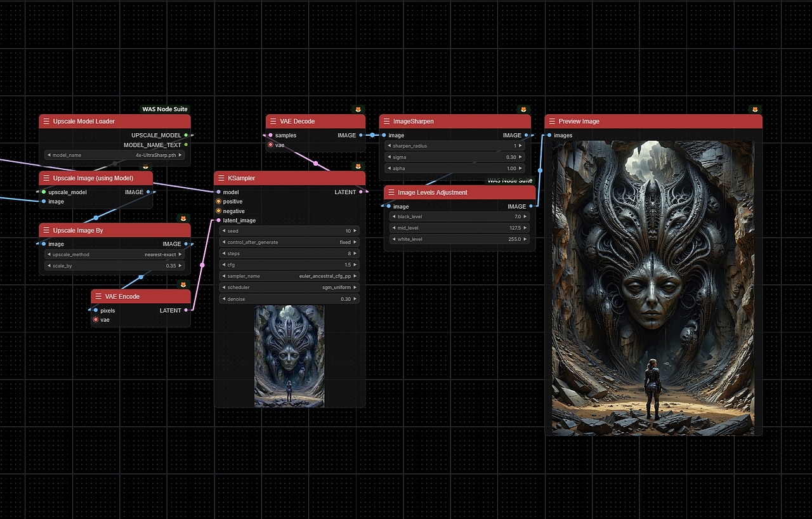Open the KSampler node menu icon
812x519 pixels.
(x=221, y=178)
